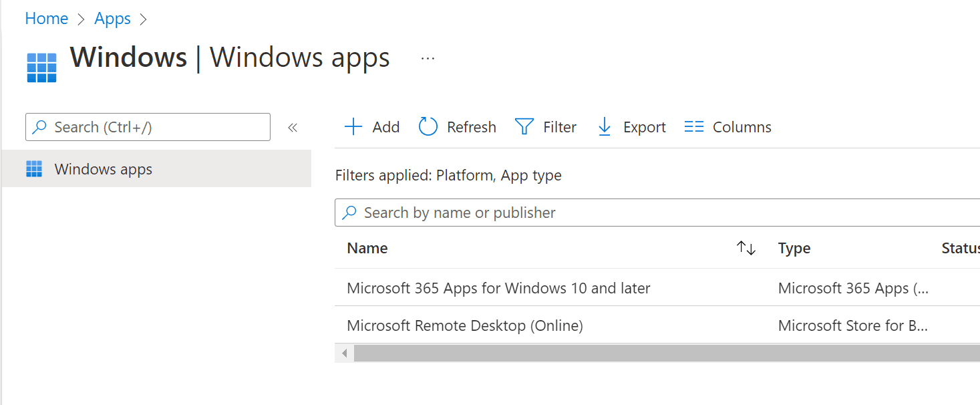Navigate to Apps breadcrumb link
This screenshot has height=405, width=980.
click(x=112, y=19)
